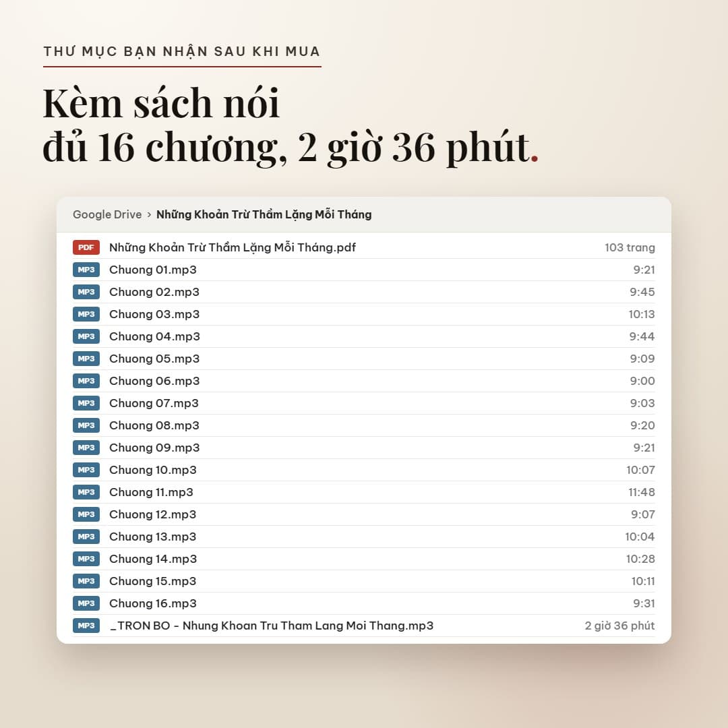Click the PDF icon for Những Khoản Trừ Thầm Lặng Mỗi Tháng.pdf
Screen dimensions: 728x728
(86, 247)
